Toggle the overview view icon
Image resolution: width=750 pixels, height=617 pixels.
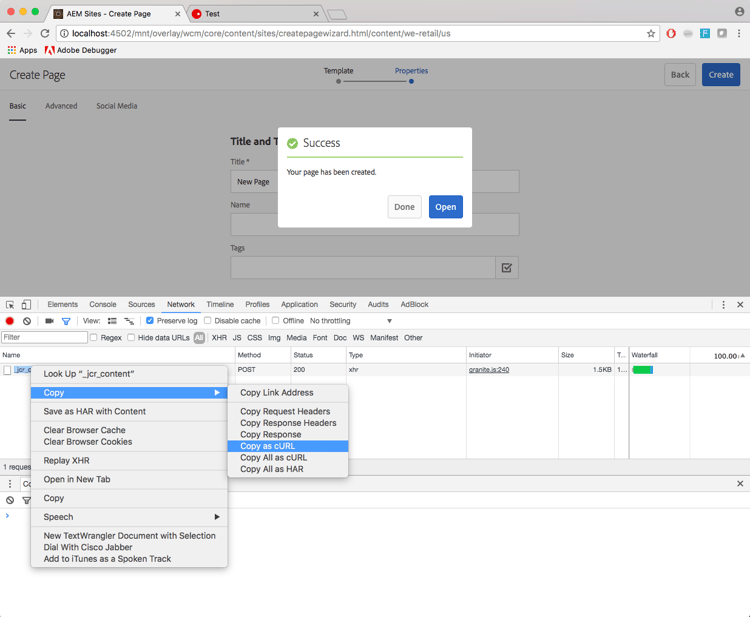click(x=129, y=321)
